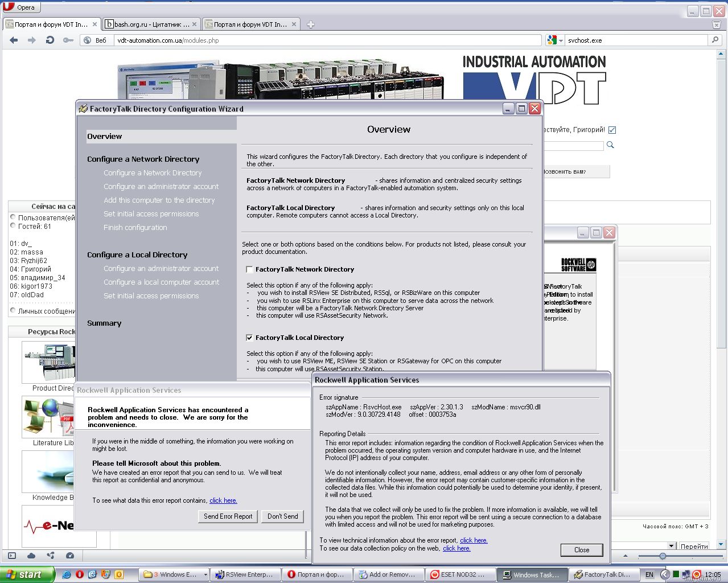Click search magnifier in Opera search box
Viewport: 728px width, 583px height.
tap(715, 40)
